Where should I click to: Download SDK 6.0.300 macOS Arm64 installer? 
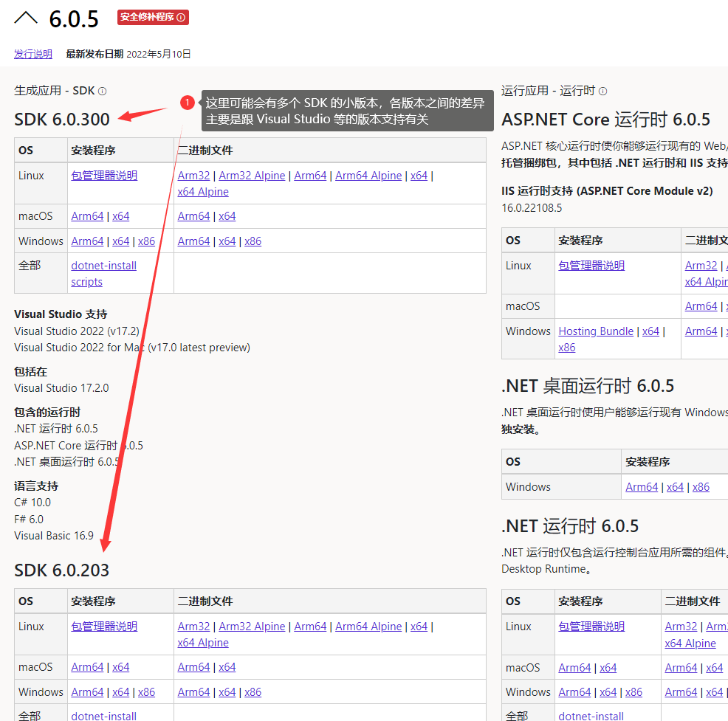click(x=87, y=216)
